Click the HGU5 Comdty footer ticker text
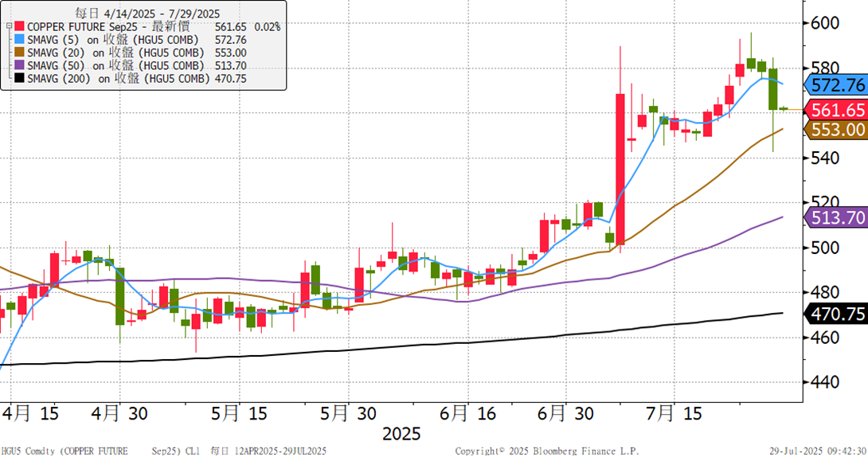 163,451
